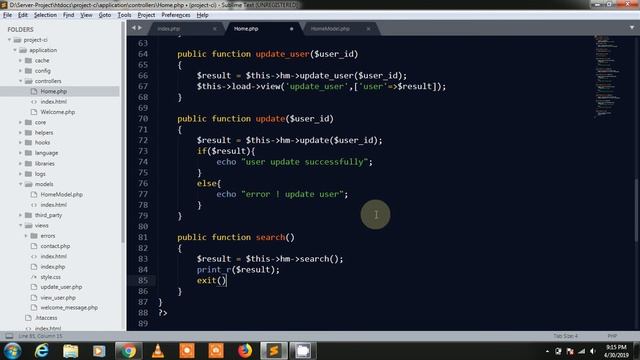The image size is (640, 360).
Task: Open the Help menu
Action: (x=202, y=15)
